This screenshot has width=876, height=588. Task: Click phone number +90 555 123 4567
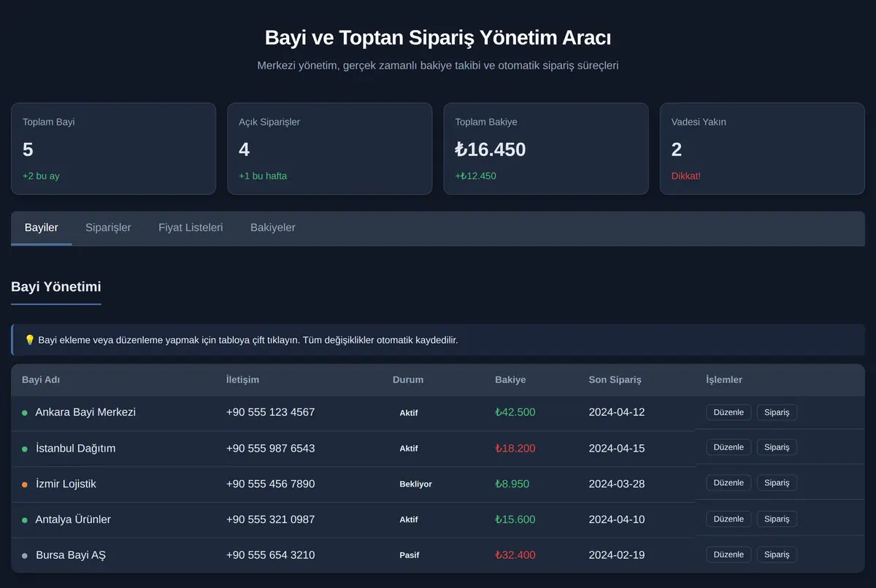pos(270,412)
